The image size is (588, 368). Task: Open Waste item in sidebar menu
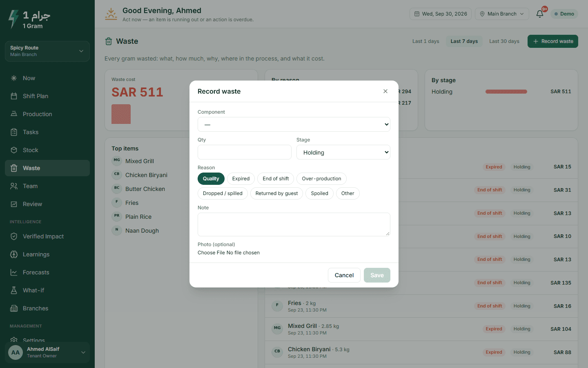click(x=47, y=168)
